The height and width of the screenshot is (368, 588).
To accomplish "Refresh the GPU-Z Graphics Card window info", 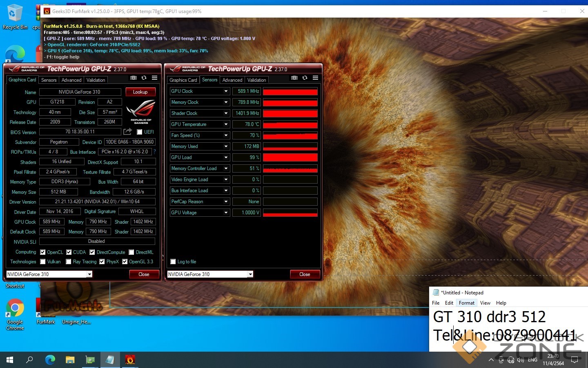I will point(144,78).
